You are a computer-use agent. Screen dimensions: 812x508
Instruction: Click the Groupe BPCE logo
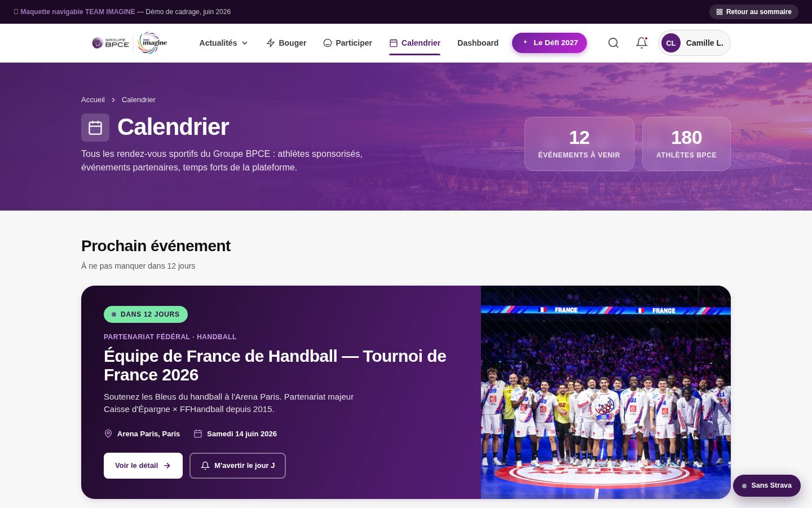click(x=111, y=43)
